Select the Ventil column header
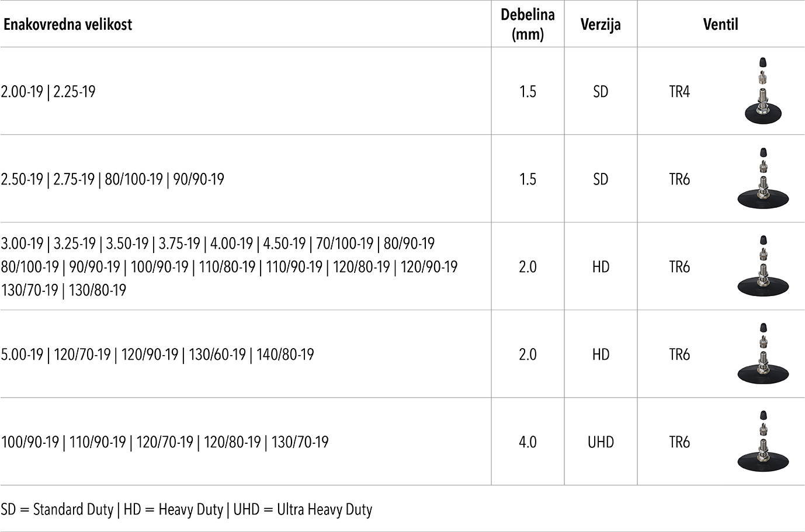This screenshot has width=805, height=532. 720,25
